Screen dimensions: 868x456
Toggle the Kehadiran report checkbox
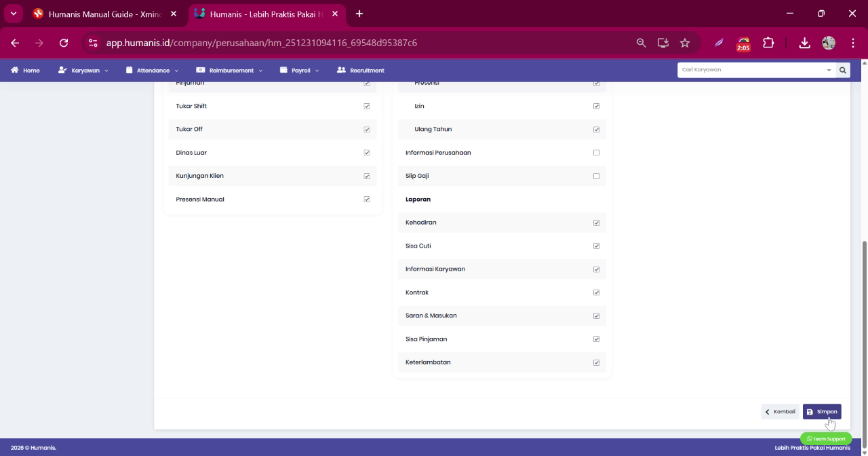point(597,223)
